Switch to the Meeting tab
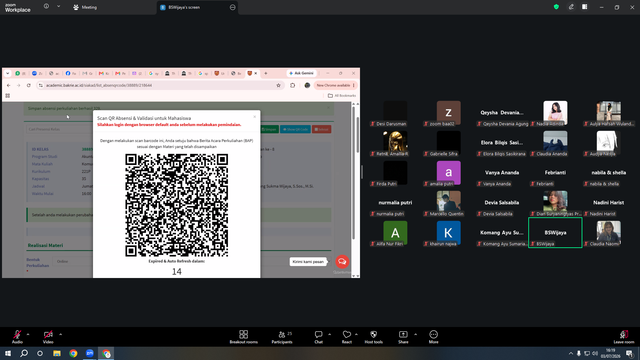The width and height of the screenshot is (640, 360). coord(85,7)
